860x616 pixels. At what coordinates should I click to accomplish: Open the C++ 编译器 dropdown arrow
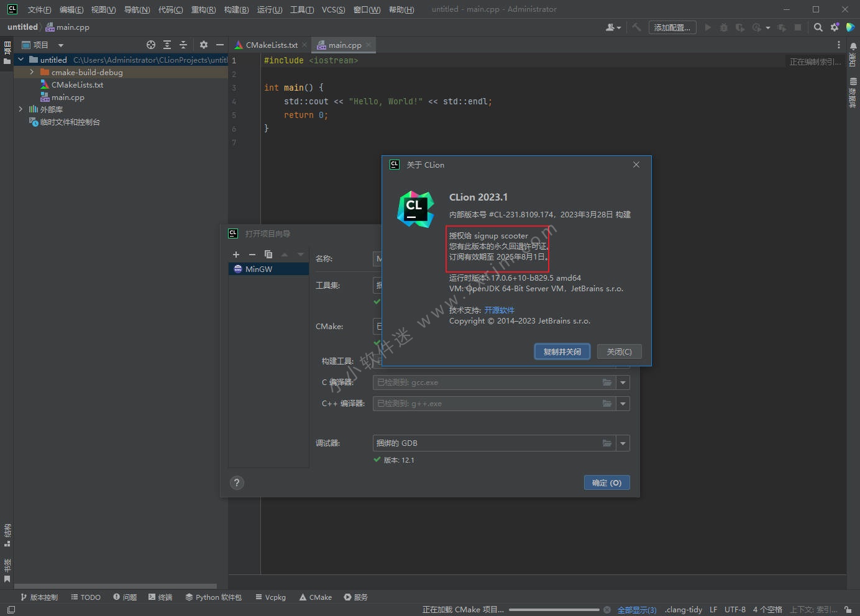click(623, 404)
